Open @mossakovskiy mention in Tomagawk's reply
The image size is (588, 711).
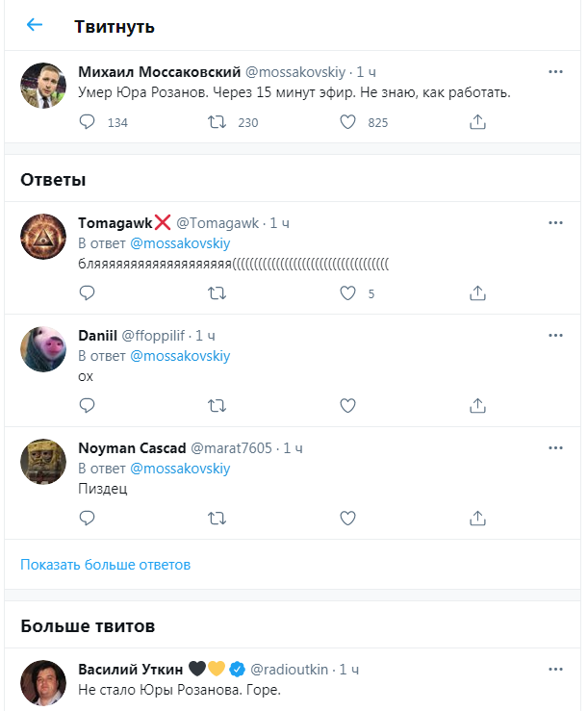[x=180, y=243]
